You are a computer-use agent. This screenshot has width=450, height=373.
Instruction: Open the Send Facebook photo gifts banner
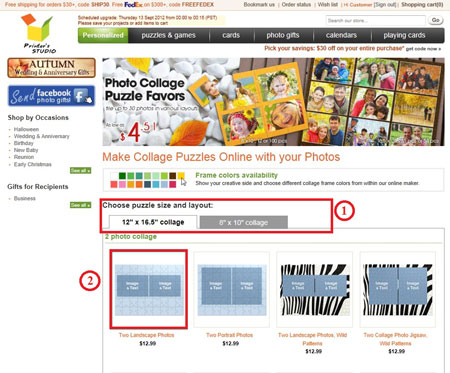[x=51, y=96]
